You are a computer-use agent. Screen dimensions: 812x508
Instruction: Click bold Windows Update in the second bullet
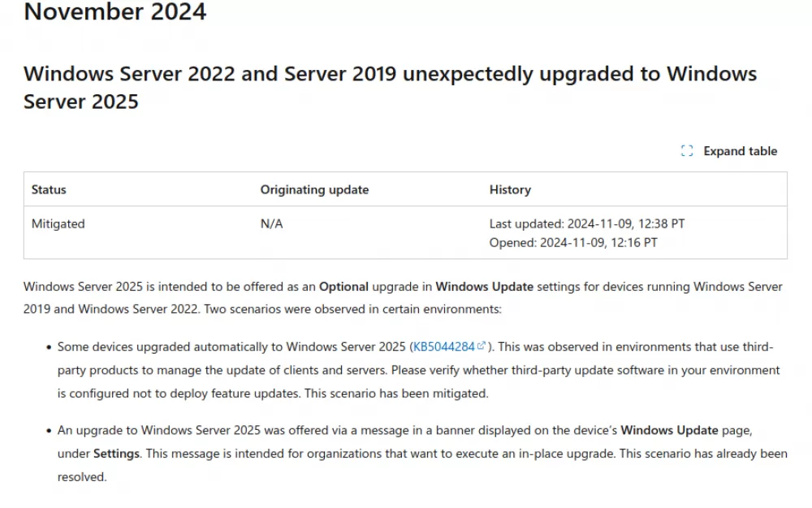669,430
